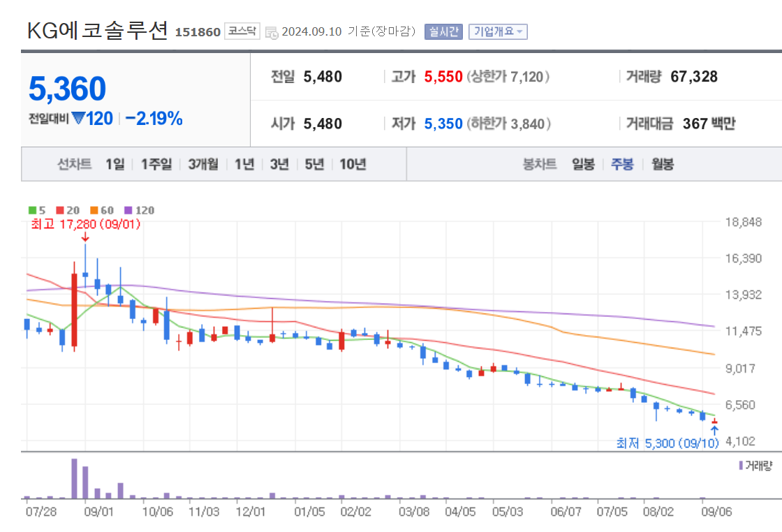Click the 전일 value 5,480
The image size is (782, 532).
pyautogui.click(x=323, y=77)
